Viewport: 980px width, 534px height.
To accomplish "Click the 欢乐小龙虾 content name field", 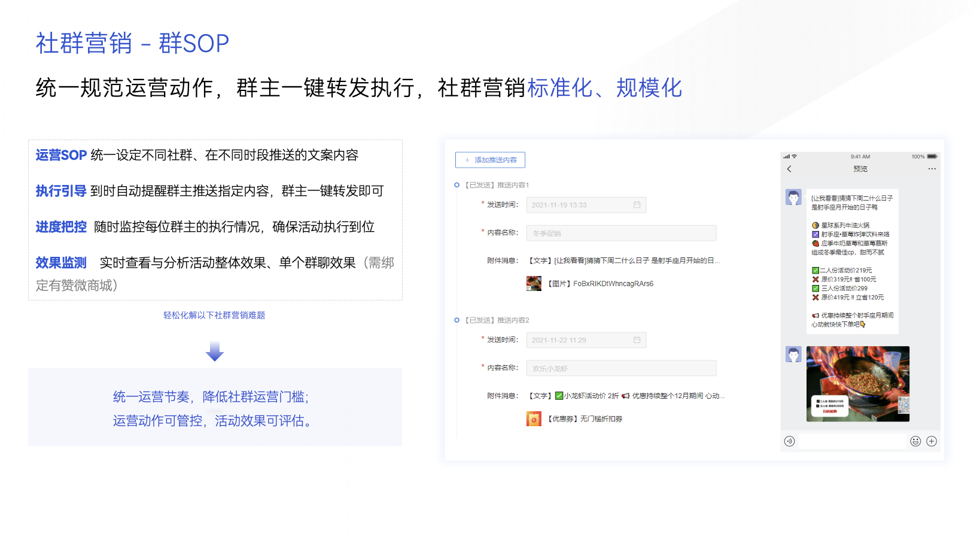I will pos(621,368).
